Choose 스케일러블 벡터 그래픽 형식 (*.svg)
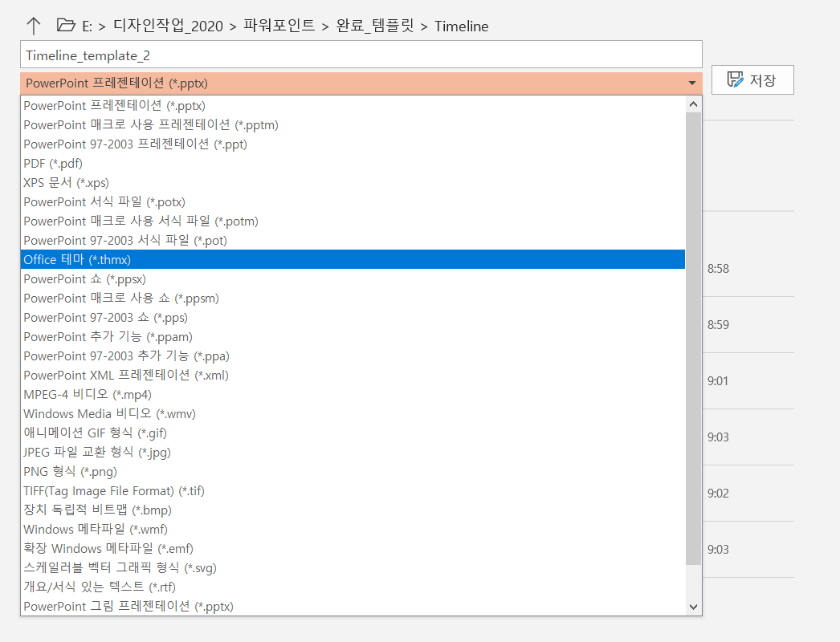 [353, 568]
